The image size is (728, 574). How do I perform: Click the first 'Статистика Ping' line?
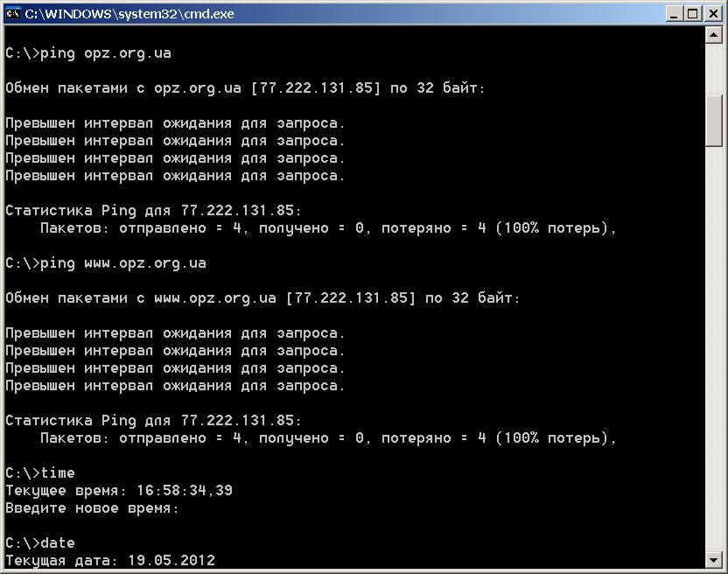click(153, 211)
